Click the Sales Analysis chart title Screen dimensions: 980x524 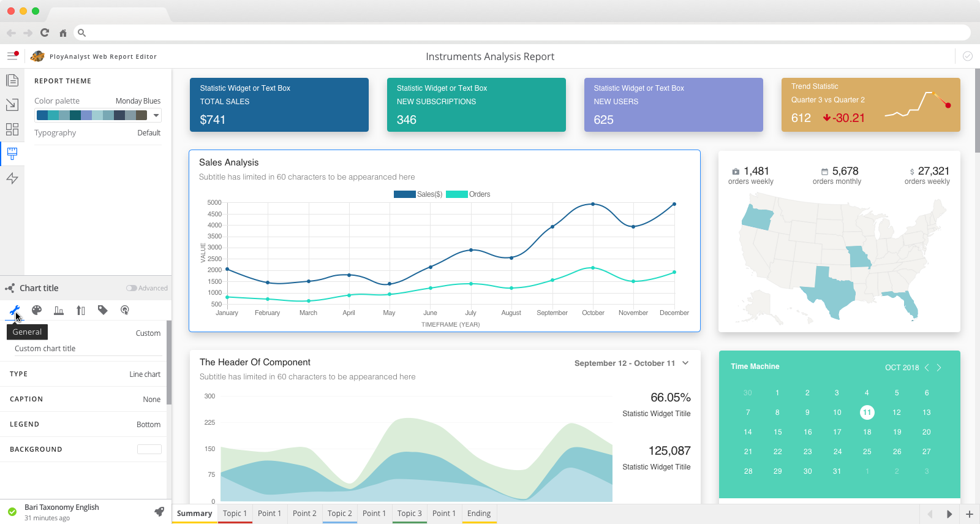[229, 162]
